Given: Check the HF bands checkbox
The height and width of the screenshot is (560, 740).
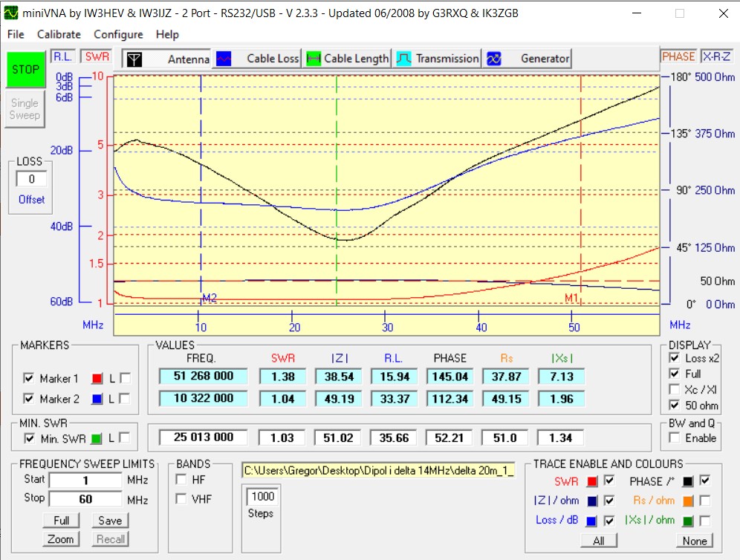Looking at the screenshot, I should 181,480.
